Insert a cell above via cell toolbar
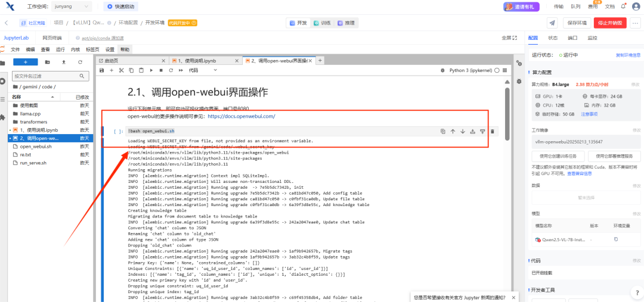644x302 pixels. pyautogui.click(x=473, y=131)
